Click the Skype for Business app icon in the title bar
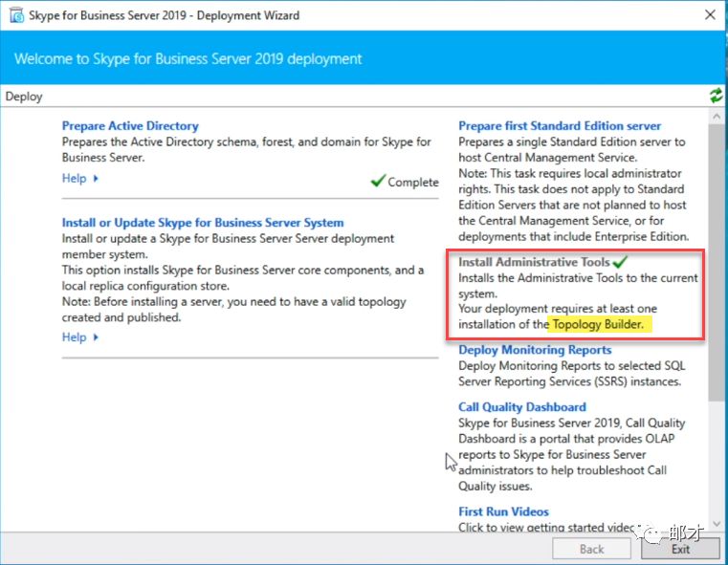The width and height of the screenshot is (728, 565). point(15,15)
